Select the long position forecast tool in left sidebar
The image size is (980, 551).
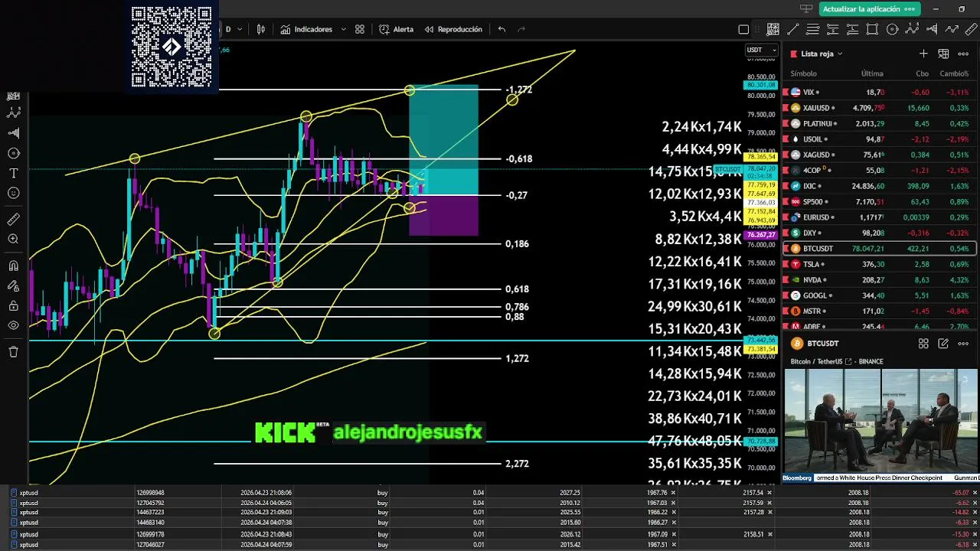click(13, 133)
